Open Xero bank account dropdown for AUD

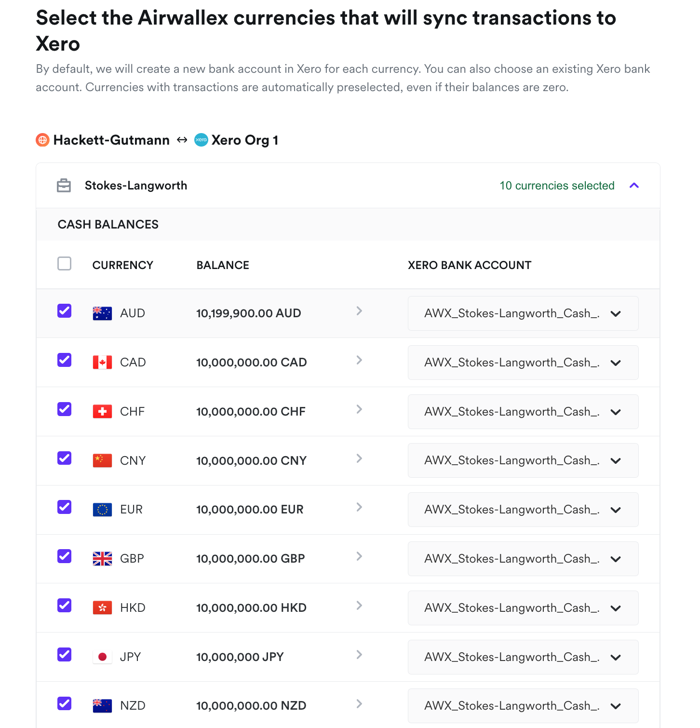(523, 313)
